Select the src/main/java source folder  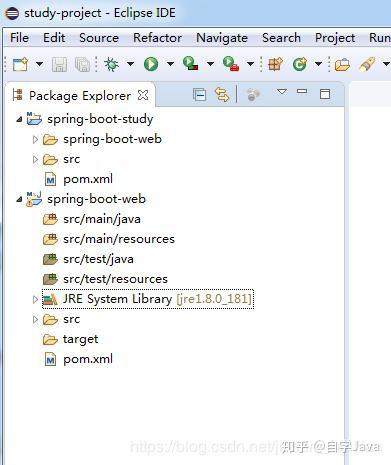(x=102, y=219)
